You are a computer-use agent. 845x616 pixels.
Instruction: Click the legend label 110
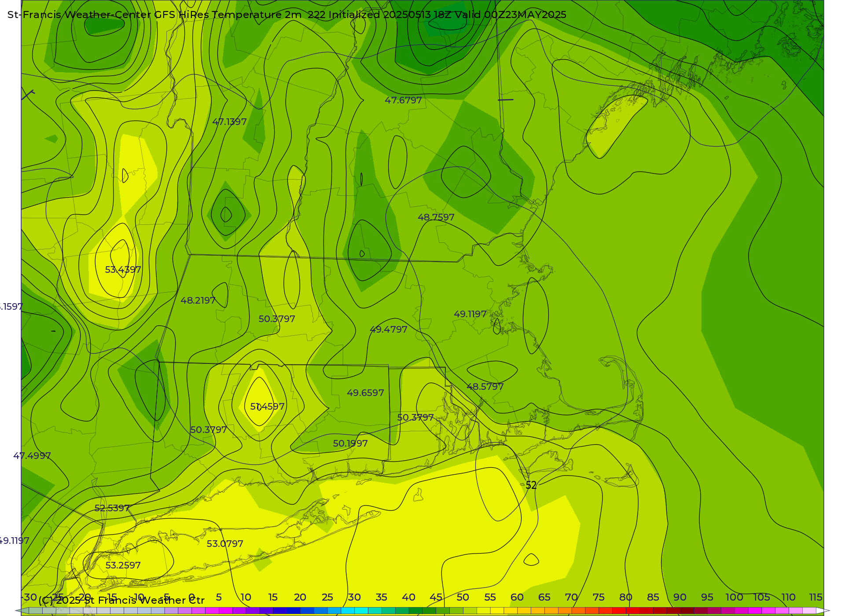pos(788,598)
